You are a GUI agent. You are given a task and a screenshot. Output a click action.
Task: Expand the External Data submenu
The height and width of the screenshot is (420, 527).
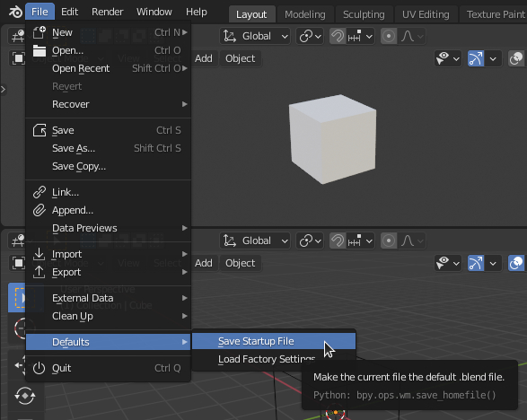coord(109,298)
